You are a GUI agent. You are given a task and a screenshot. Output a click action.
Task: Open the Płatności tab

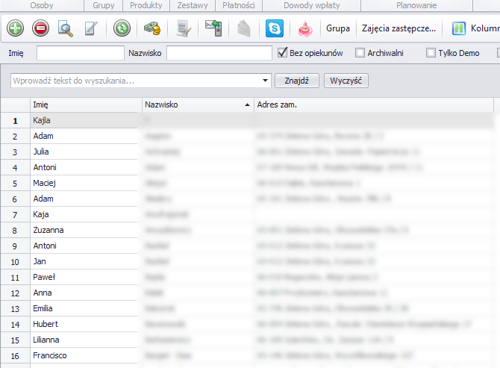[239, 5]
